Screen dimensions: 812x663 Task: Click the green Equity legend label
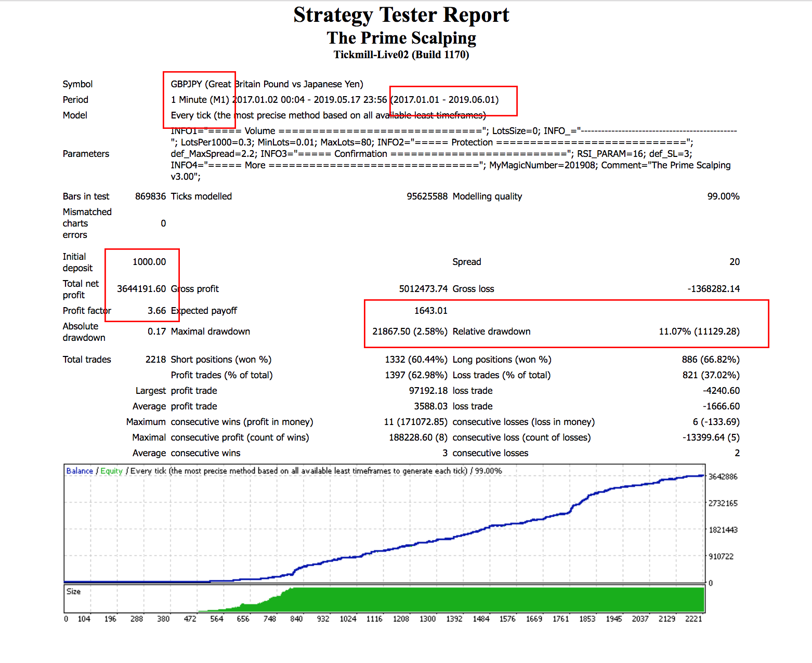(x=111, y=471)
